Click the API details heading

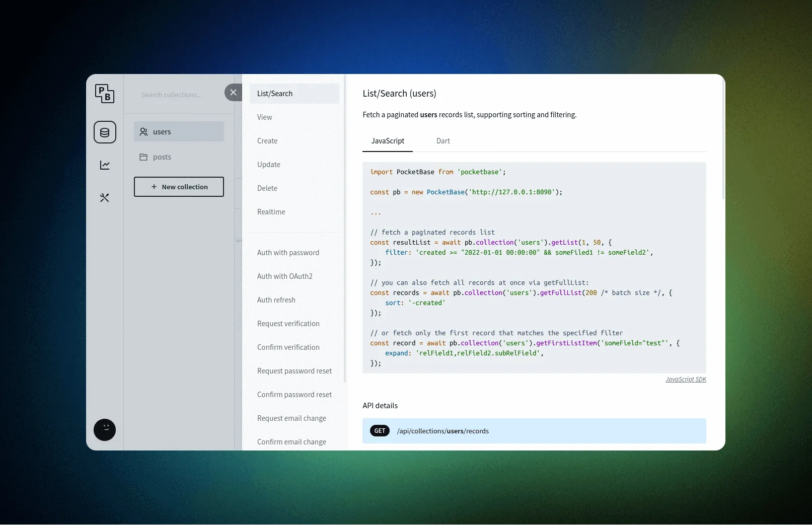[380, 406]
